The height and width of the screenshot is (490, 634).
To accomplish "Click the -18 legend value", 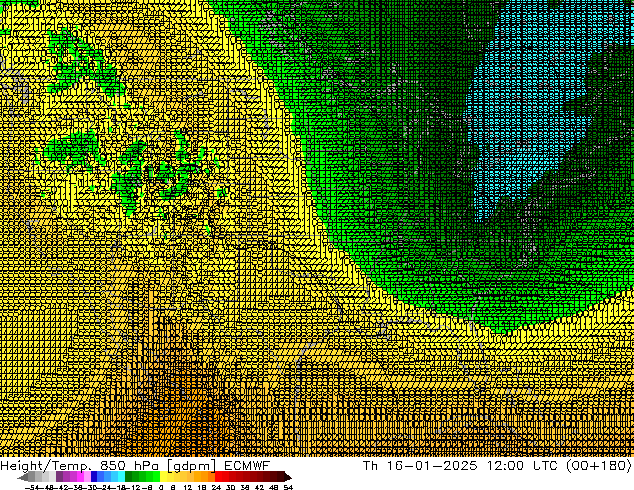I will click(x=118, y=488).
